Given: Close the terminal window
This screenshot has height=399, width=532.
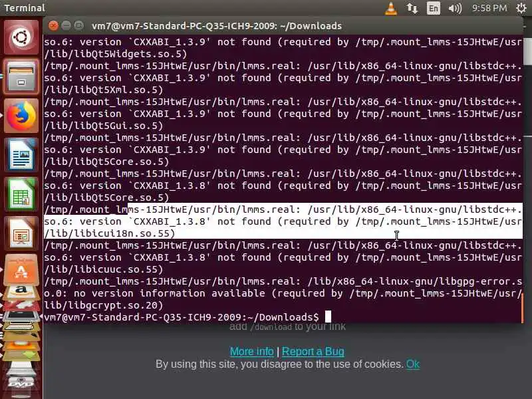Looking at the screenshot, I should (53, 26).
